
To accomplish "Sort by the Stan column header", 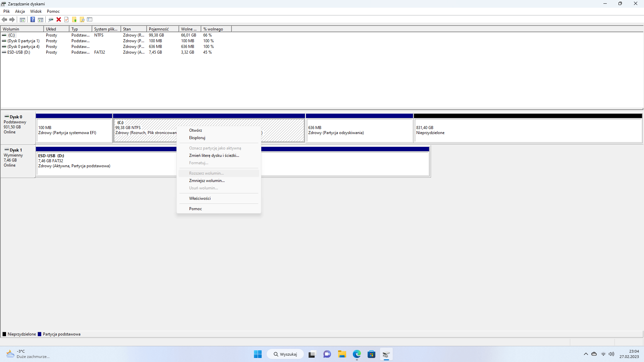I will pos(134,29).
